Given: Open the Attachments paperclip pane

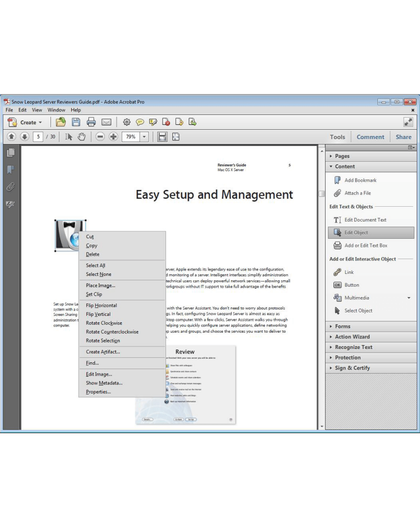Looking at the screenshot, I should pyautogui.click(x=10, y=186).
